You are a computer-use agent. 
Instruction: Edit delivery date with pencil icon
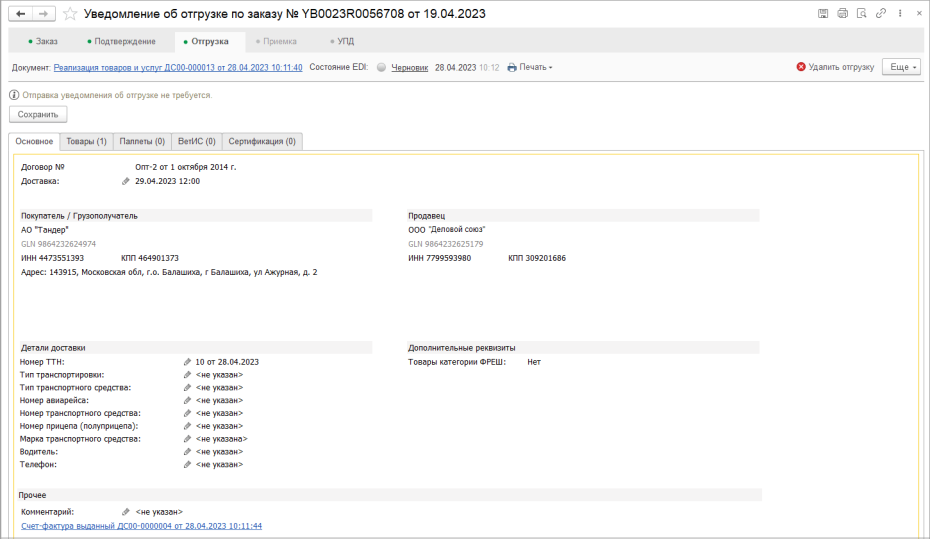[126, 181]
